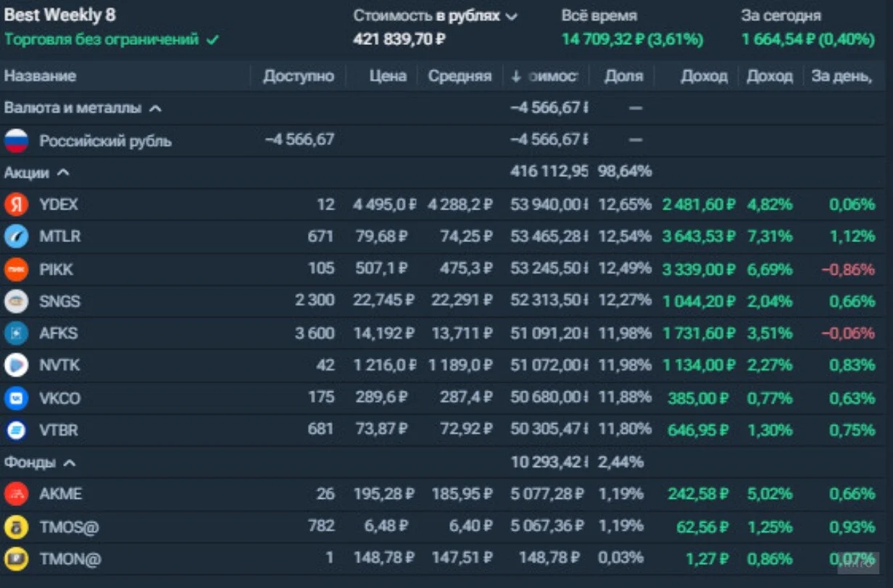The image size is (893, 588).
Task: Collapse the Фонды section
Action: [x=70, y=462]
